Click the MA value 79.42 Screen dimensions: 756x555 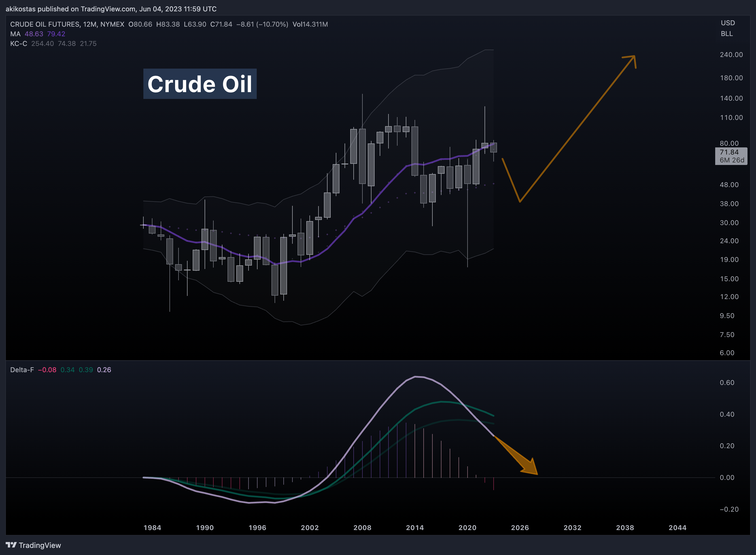pyautogui.click(x=56, y=34)
